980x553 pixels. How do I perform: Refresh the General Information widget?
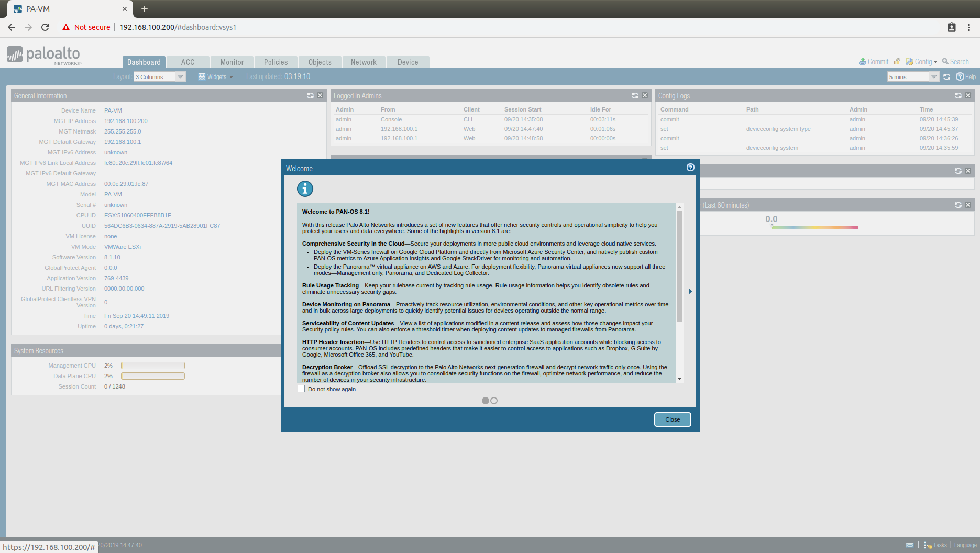[x=310, y=95]
